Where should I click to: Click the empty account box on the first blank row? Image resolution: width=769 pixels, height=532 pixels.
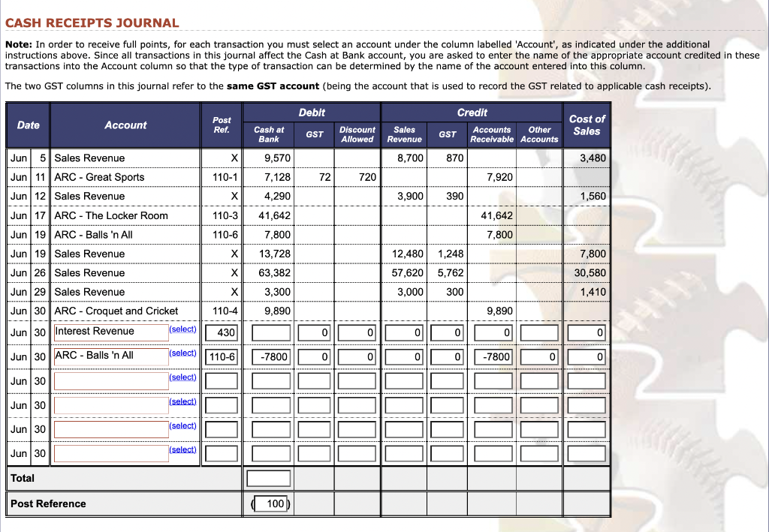110,380
